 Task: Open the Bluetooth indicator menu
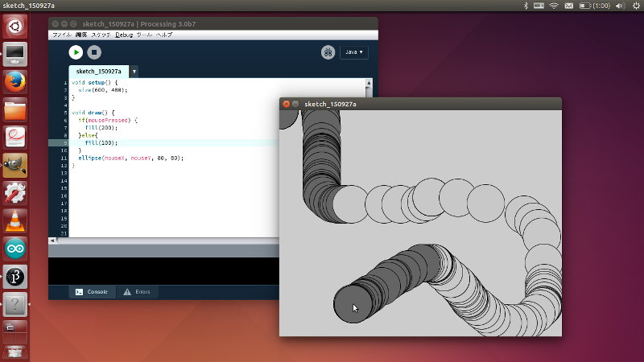click(x=526, y=6)
